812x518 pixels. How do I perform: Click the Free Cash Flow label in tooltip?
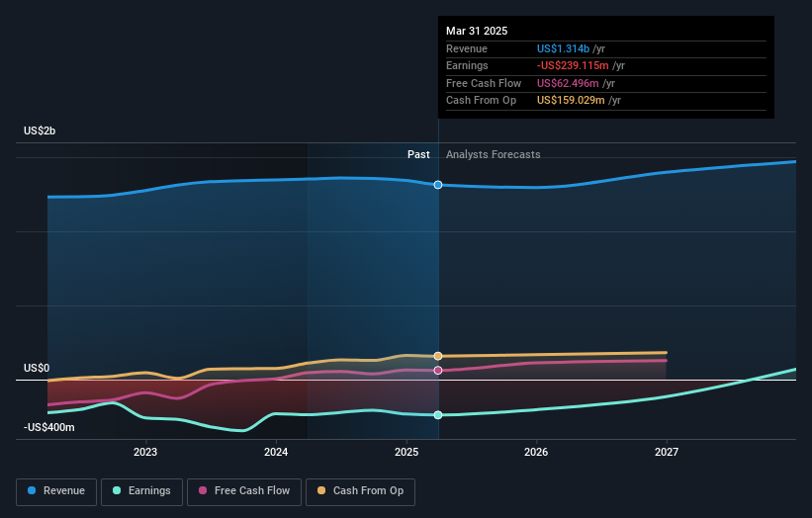(484, 83)
